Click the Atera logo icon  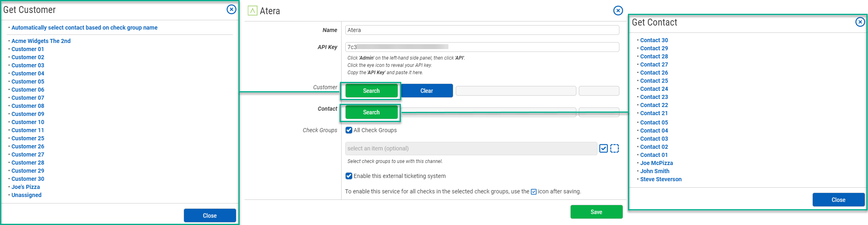click(252, 11)
